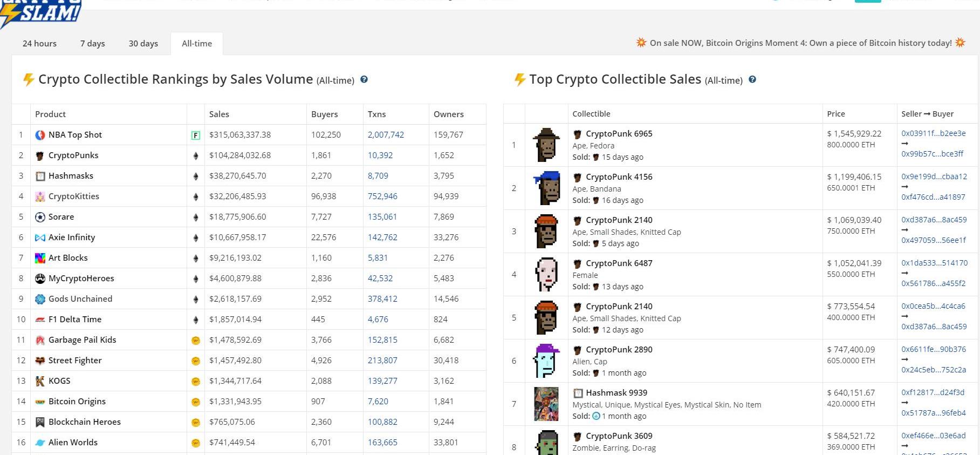Open seller address 0x03911f...b2ee3e
The width and height of the screenshot is (980, 455).
(x=934, y=133)
